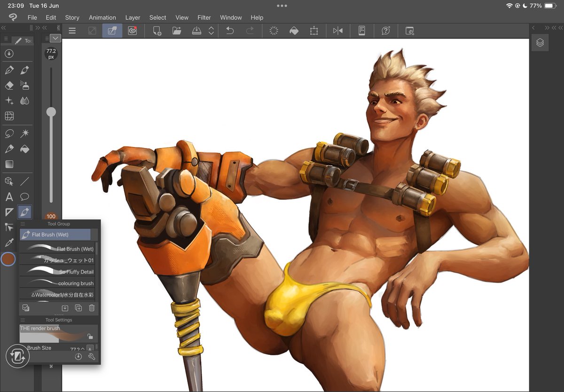Open the Tool palette menu lines icon
This screenshot has width=564, height=392.
tap(6, 39)
